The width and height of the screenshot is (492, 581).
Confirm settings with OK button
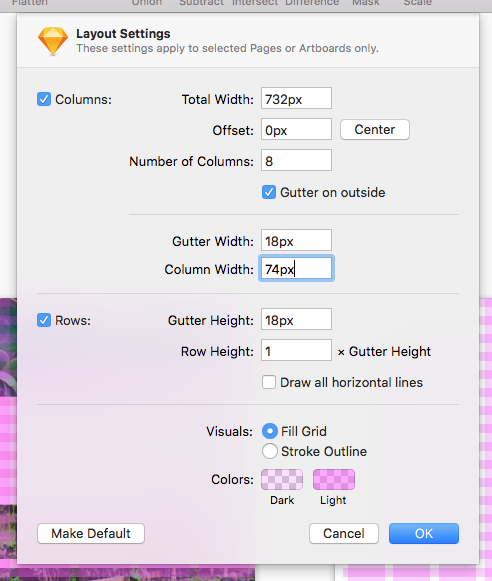click(x=424, y=534)
